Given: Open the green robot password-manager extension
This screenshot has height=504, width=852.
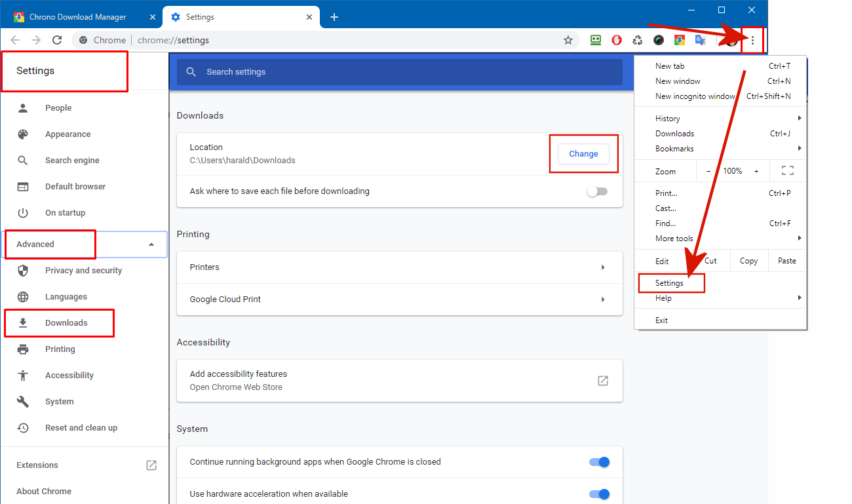Looking at the screenshot, I should [x=596, y=40].
